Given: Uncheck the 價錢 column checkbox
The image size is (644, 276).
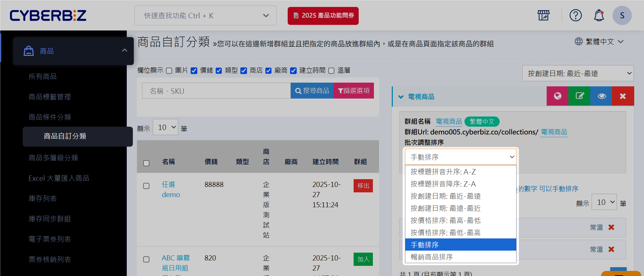Looking at the screenshot, I should click(194, 70).
